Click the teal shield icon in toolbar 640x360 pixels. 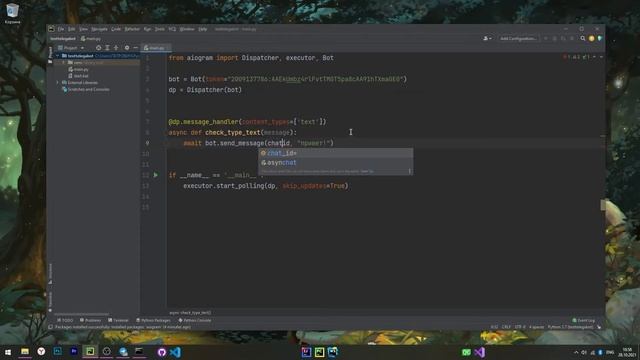click(x=600, y=38)
